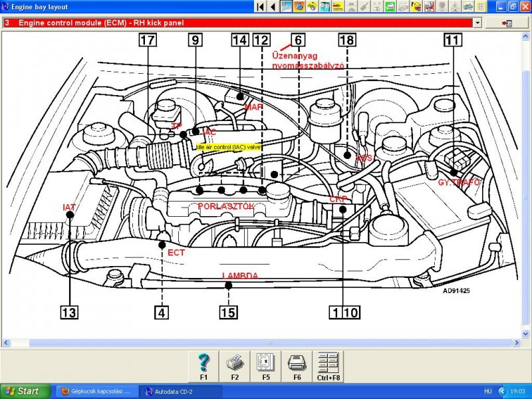
Task: Open the pale yellow page toolbar icon
Action: pyautogui.click(x=481, y=7)
